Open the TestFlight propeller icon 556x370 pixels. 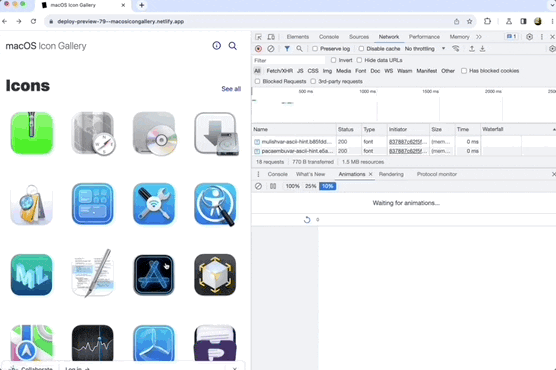point(154,343)
